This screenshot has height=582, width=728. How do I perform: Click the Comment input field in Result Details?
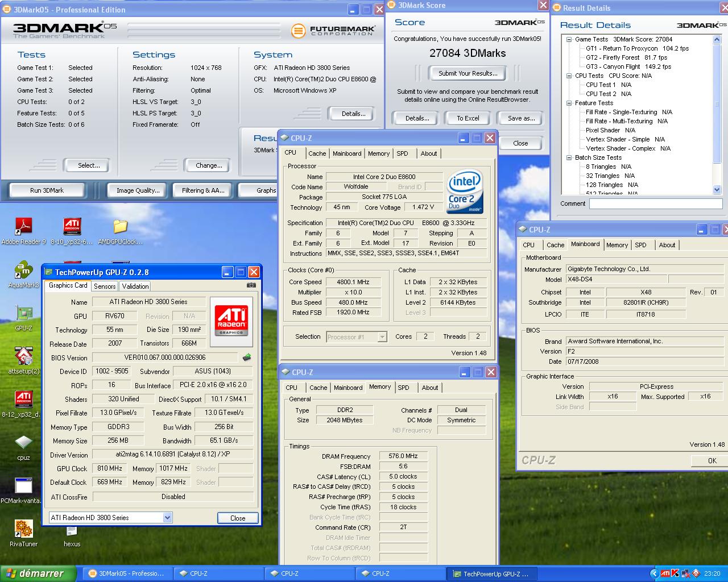click(x=656, y=203)
